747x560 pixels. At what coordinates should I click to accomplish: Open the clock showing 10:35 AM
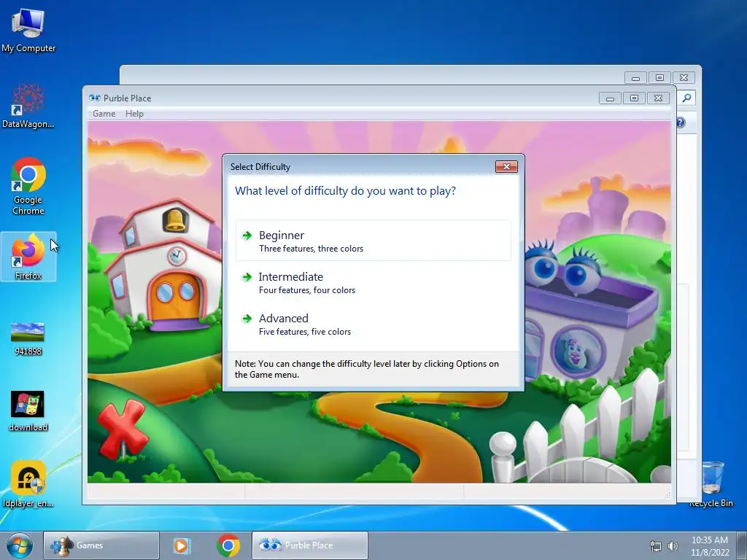(x=710, y=545)
